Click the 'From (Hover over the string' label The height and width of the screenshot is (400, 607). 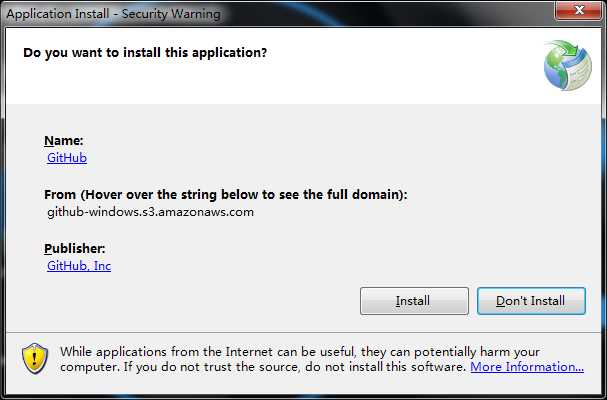(x=226, y=194)
